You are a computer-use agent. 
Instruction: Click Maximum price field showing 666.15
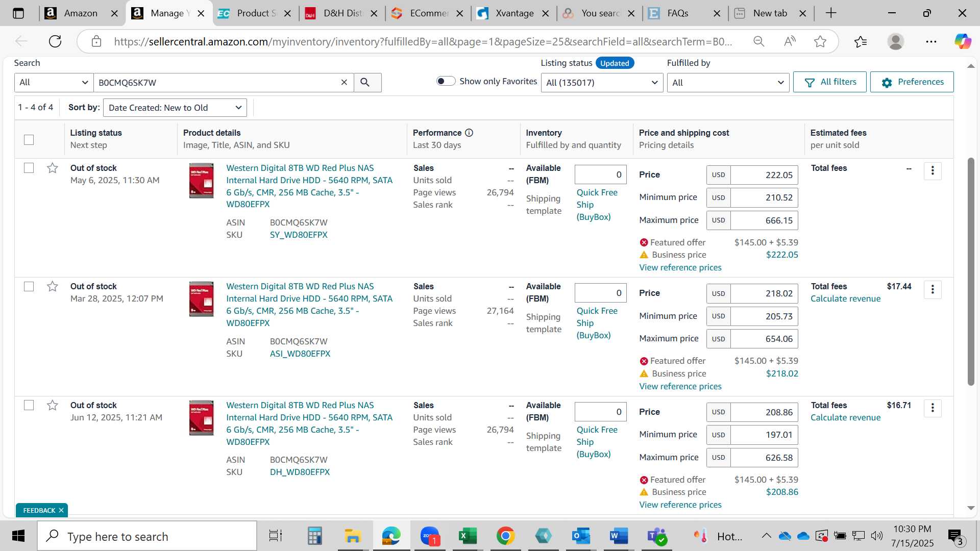[764, 220]
